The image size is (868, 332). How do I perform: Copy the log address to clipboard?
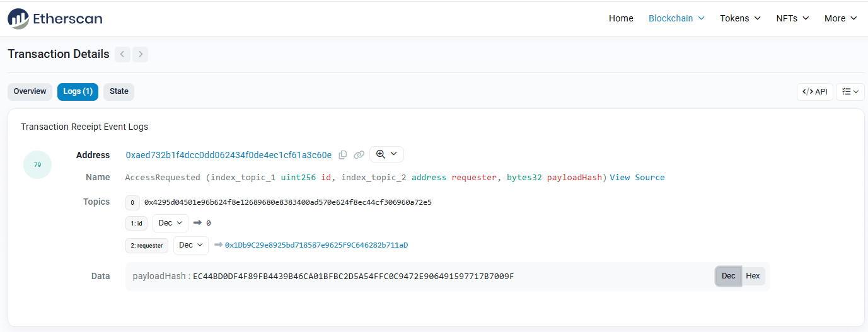point(343,155)
